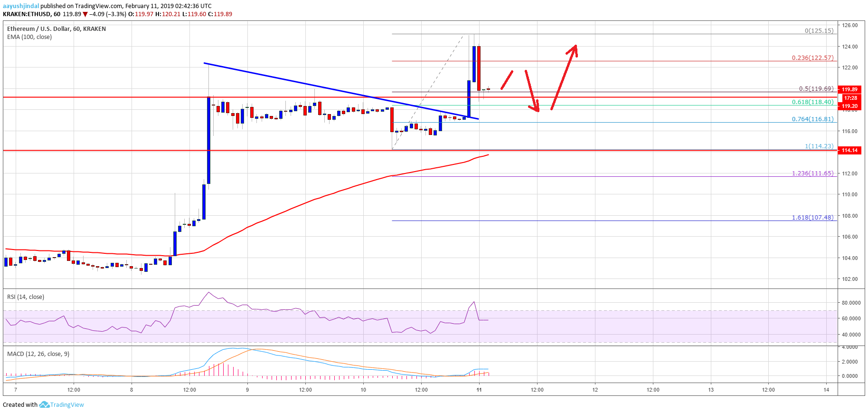Click the 119.20 red price tag
This screenshot has height=413, width=868.
click(850, 106)
